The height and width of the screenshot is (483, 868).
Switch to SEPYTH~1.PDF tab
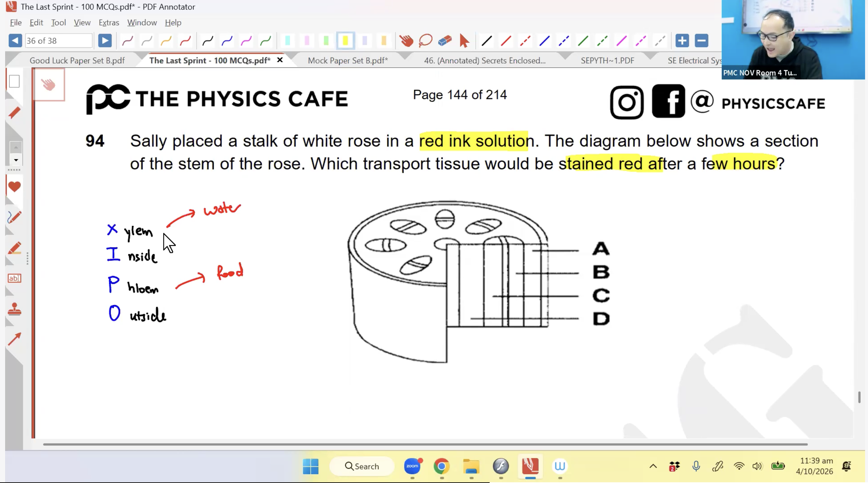(x=607, y=61)
